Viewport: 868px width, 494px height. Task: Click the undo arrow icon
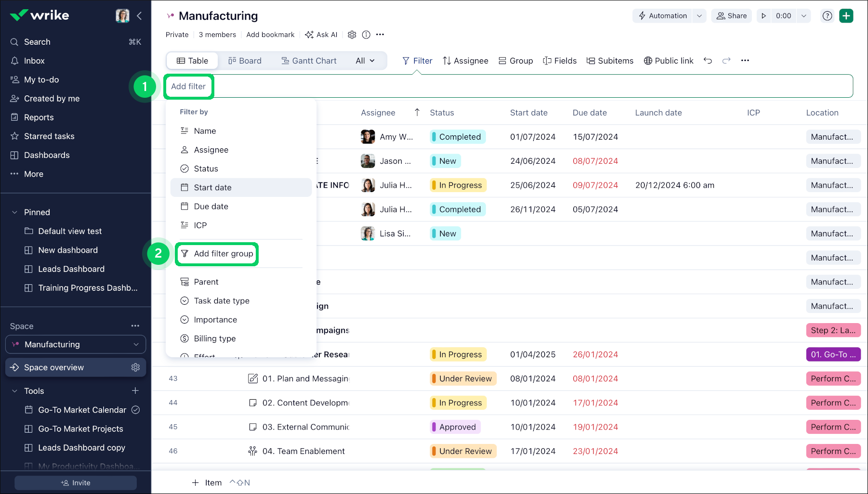[x=708, y=61]
